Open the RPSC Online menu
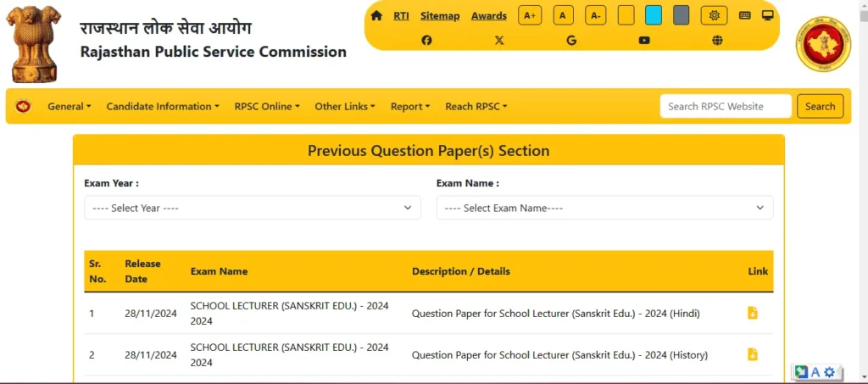This screenshot has height=384, width=868. point(267,106)
